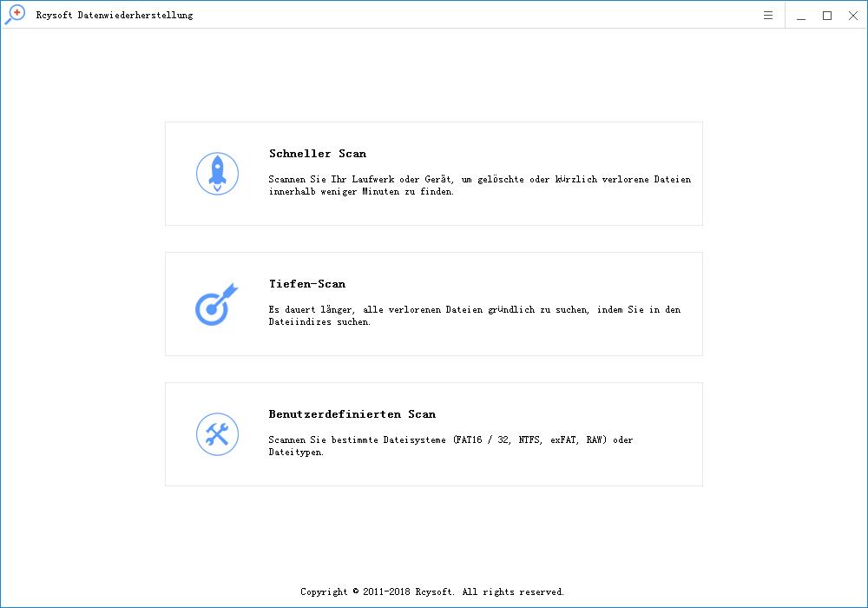Screen dimensions: 868x608
Task: Click the target arrow icon for Tiefen-Scan
Action: tap(216, 304)
